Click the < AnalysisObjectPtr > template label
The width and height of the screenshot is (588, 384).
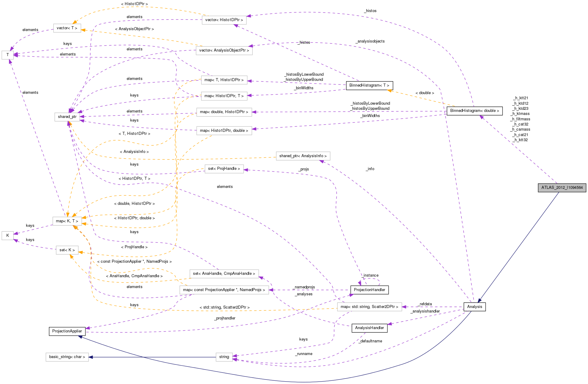pos(134,29)
